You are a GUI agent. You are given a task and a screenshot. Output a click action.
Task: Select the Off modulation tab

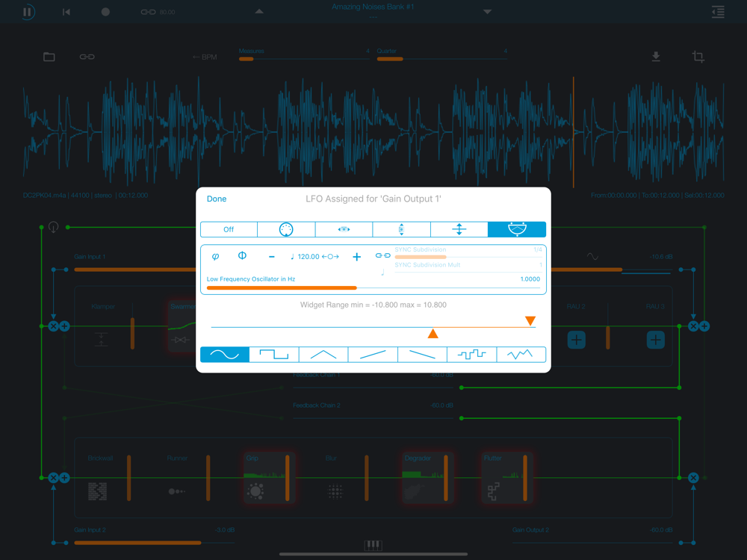pos(229,229)
